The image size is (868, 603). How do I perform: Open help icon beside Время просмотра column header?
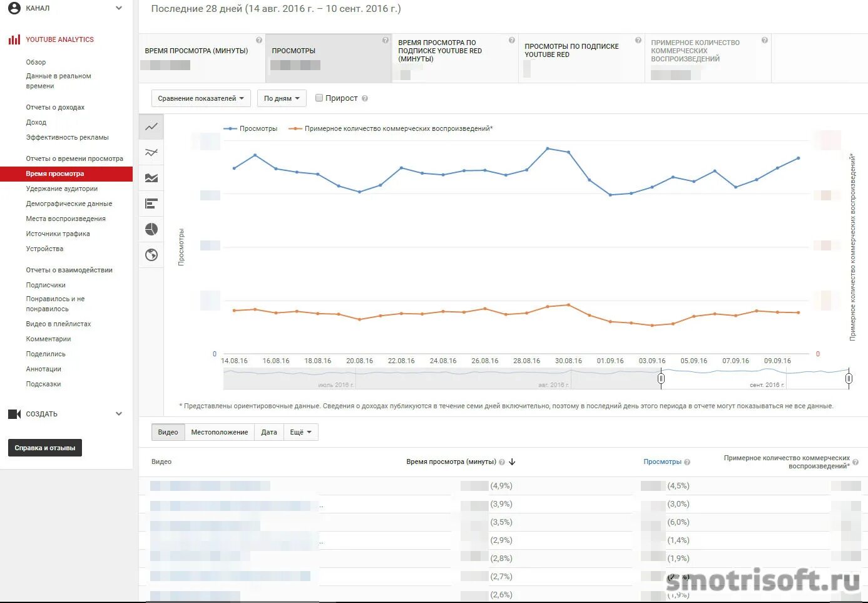502,462
